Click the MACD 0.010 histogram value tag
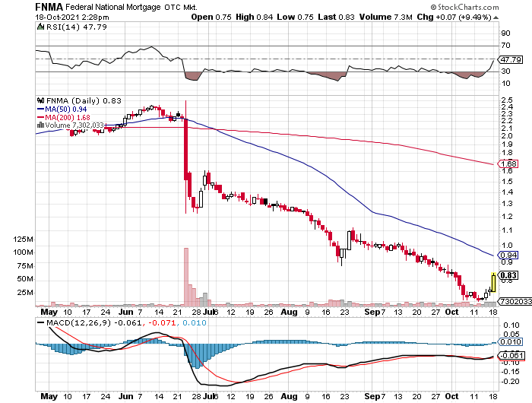Screen dimensions: 532x403 pyautogui.click(x=509, y=342)
